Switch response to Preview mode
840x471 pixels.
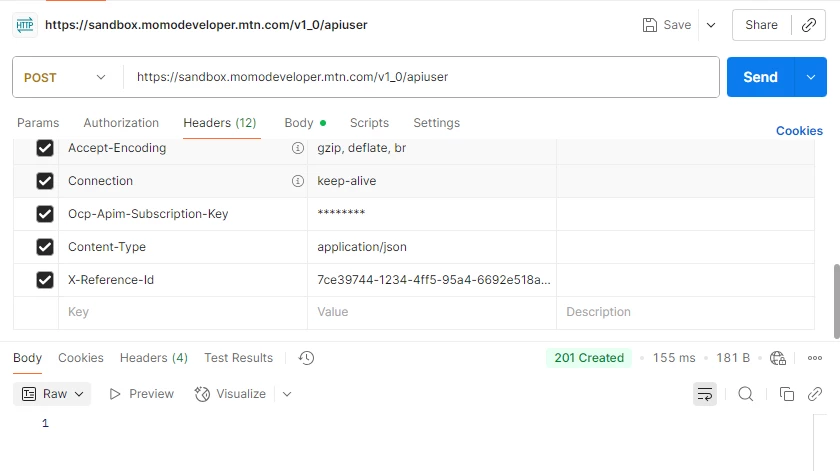[141, 394]
